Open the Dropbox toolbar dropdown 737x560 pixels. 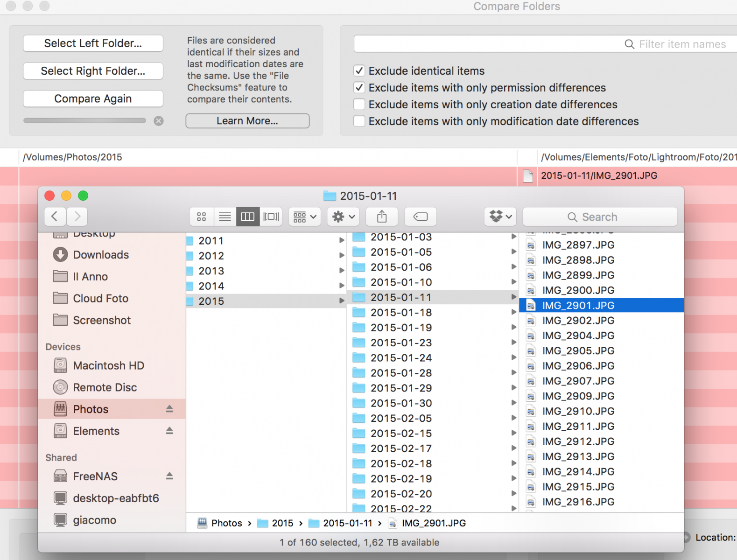tap(500, 217)
